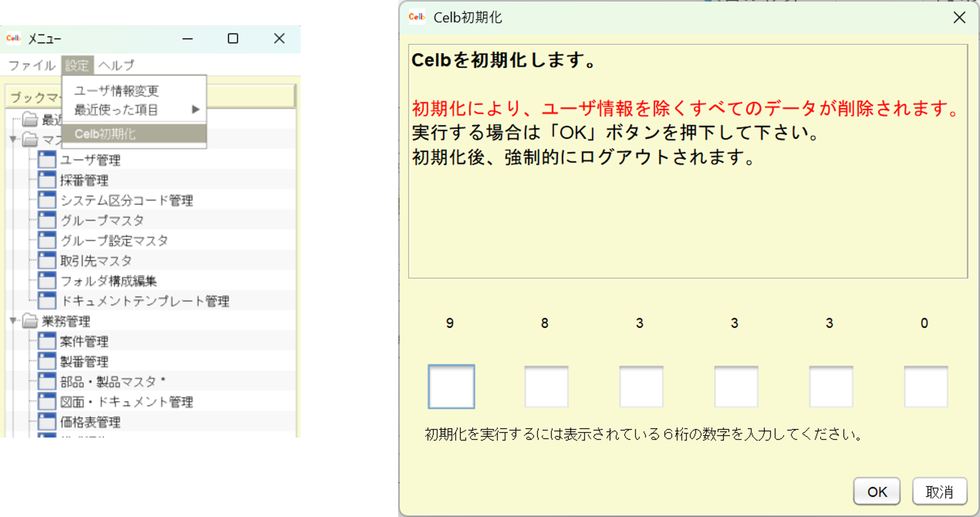Click the 6桁の数字 instruction text

(x=643, y=434)
